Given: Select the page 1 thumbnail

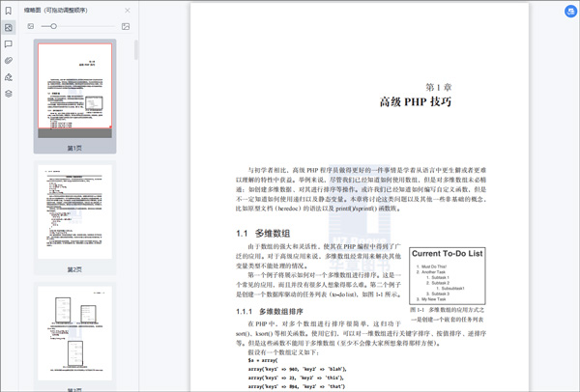Looking at the screenshot, I should pyautogui.click(x=74, y=91).
